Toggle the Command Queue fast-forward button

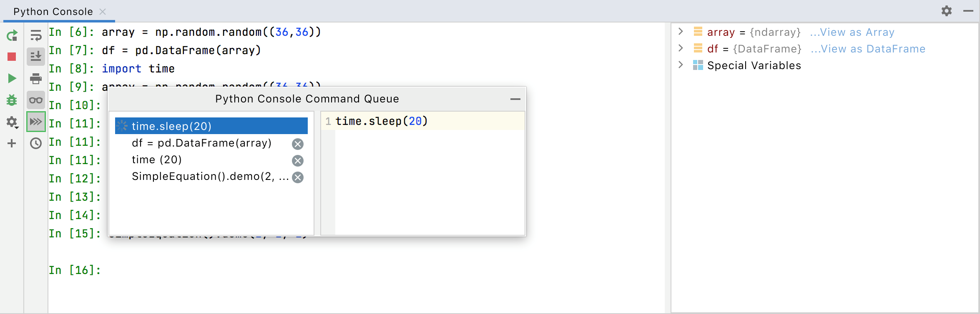click(35, 122)
